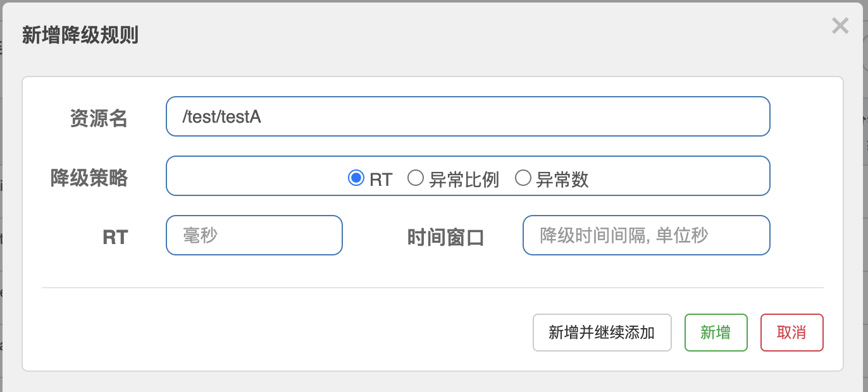The width and height of the screenshot is (868, 392).
Task: Click empty area inside 降级策略 options box
Action: click(x=253, y=176)
